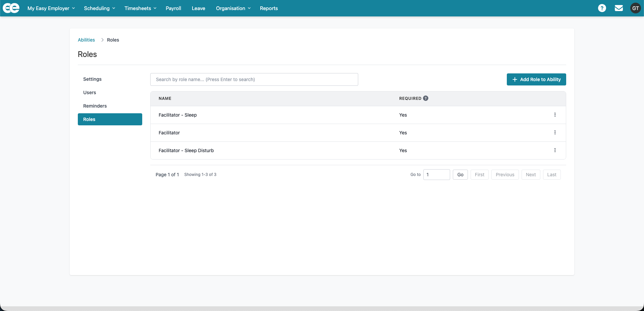The height and width of the screenshot is (311, 644).
Task: Open the Payroll menu item
Action: 173,8
